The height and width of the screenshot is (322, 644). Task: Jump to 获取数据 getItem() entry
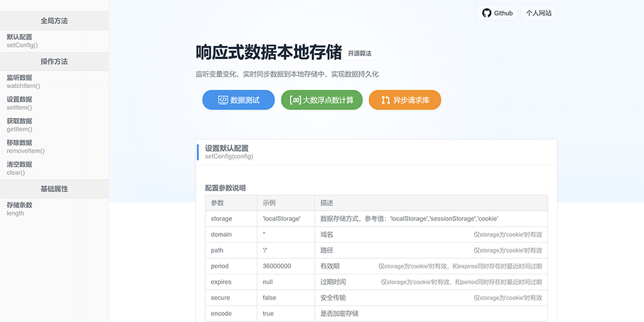(20, 124)
